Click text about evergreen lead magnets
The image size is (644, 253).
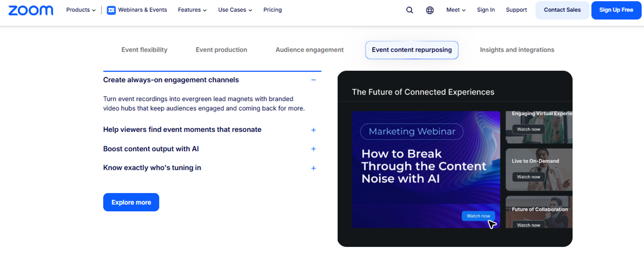[x=204, y=104]
